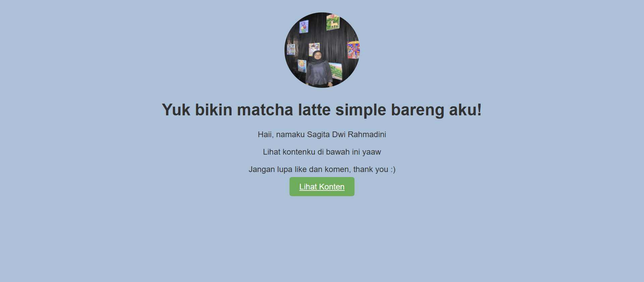Click the word "matcha" in the heading
This screenshot has width=644, height=282.
tap(265, 110)
